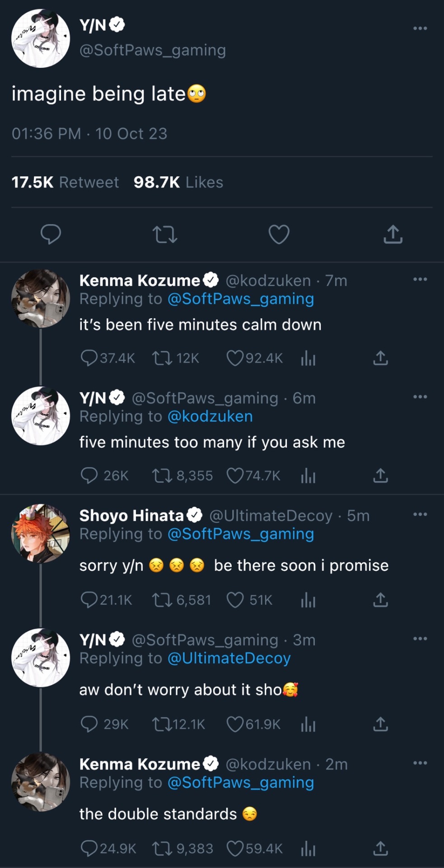This screenshot has width=444, height=868.
Task: Share the main tweet
Action: pos(393,235)
